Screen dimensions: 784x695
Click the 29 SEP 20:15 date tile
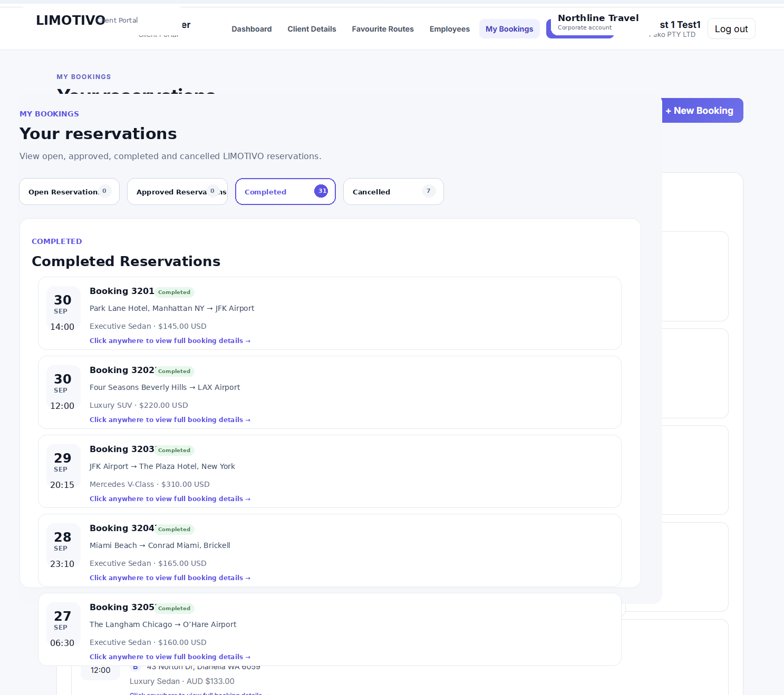pos(63,467)
